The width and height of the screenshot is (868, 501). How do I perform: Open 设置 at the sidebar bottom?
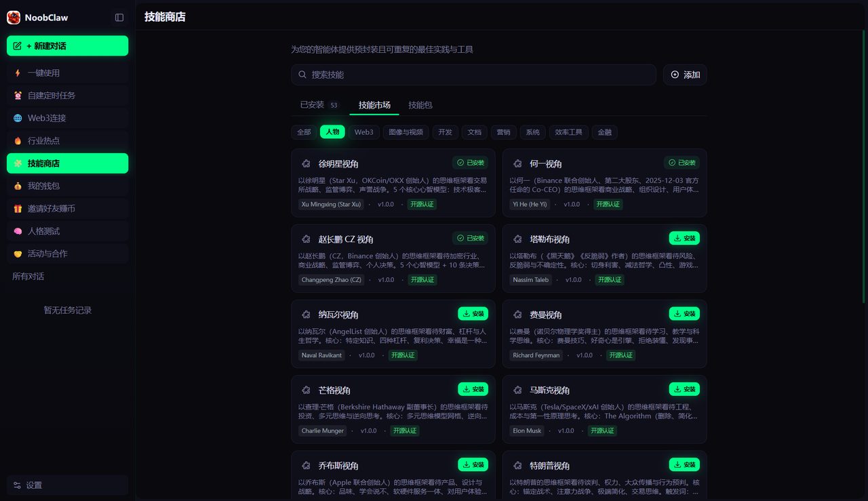click(x=67, y=485)
